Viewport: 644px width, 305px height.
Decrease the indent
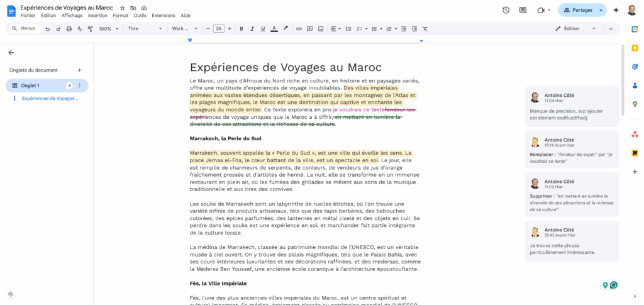pyautogui.click(x=404, y=29)
